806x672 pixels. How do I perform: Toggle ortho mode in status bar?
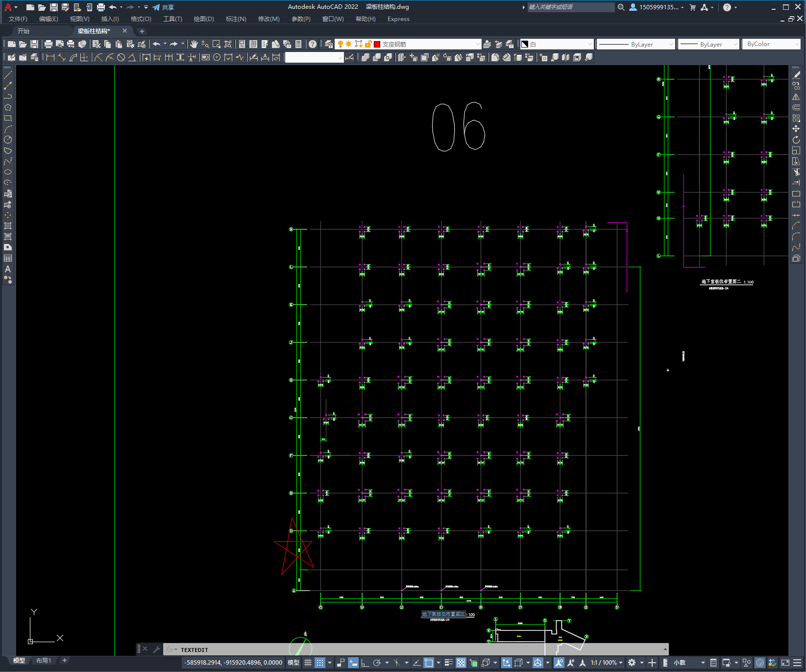[365, 663]
